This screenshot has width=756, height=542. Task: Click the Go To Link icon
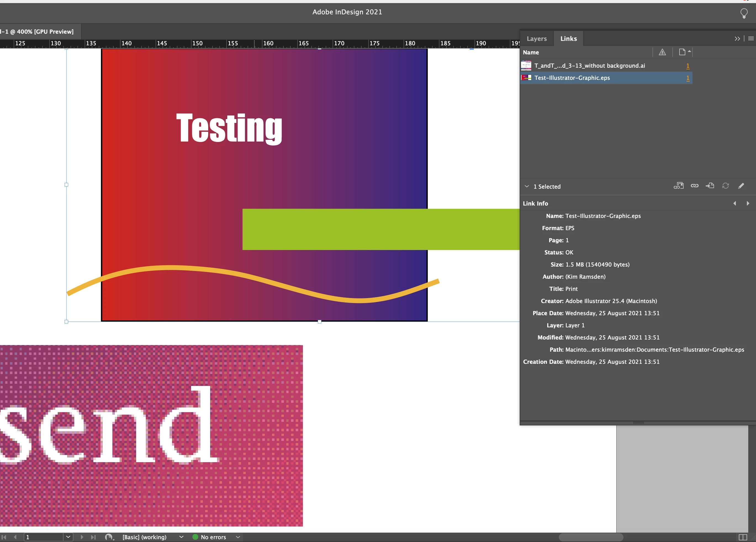pyautogui.click(x=710, y=186)
